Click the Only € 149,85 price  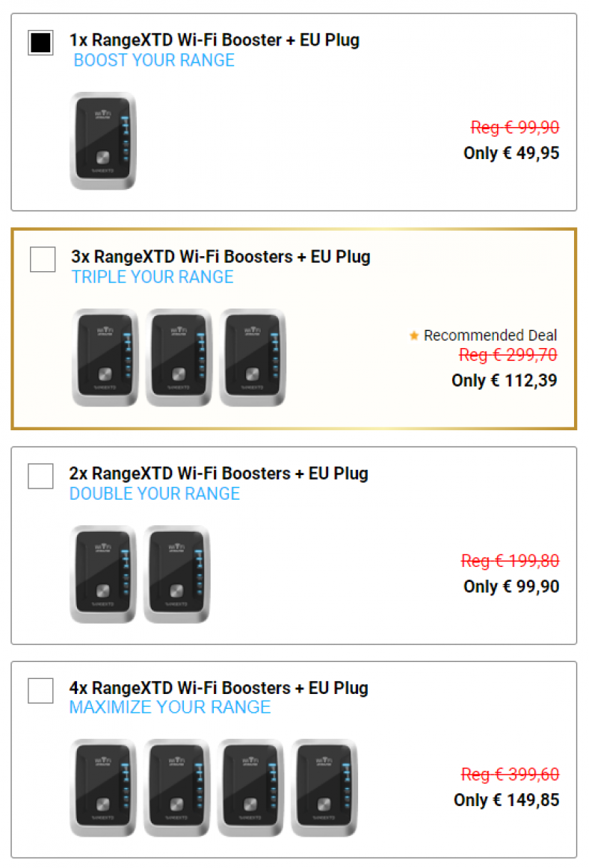[506, 800]
